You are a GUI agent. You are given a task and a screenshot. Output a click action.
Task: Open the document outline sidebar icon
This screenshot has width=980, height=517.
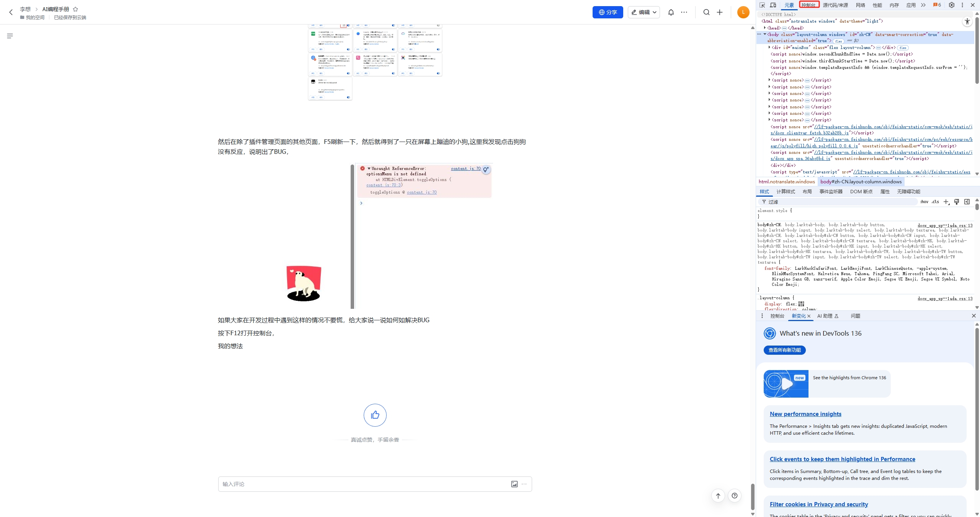click(10, 36)
